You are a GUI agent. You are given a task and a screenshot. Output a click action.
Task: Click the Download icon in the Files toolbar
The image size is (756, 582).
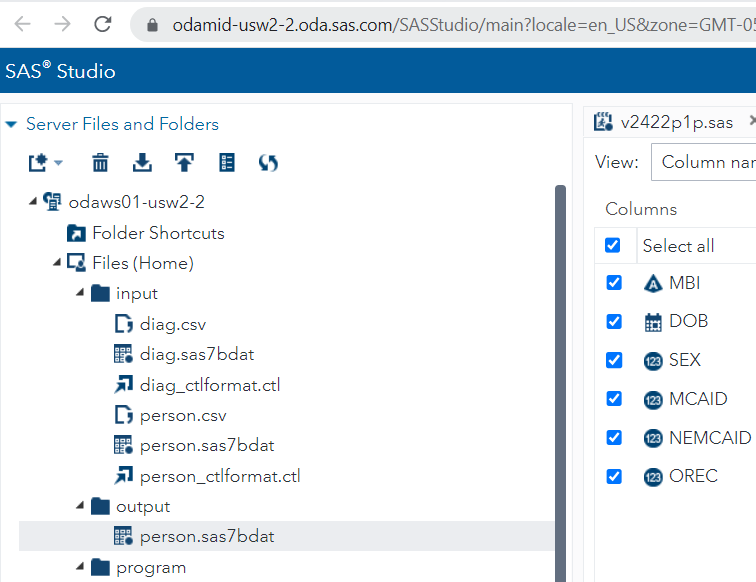pyautogui.click(x=142, y=162)
